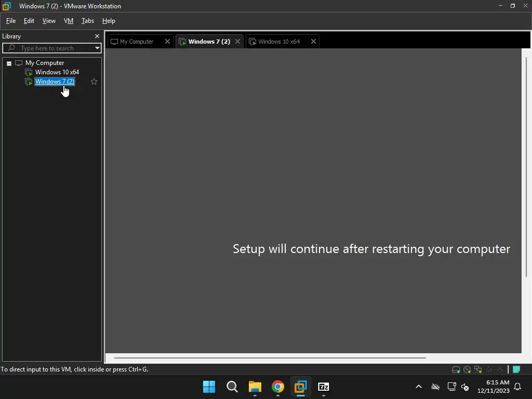Click the Windows 7 (2) VM icon in library

tap(29, 82)
